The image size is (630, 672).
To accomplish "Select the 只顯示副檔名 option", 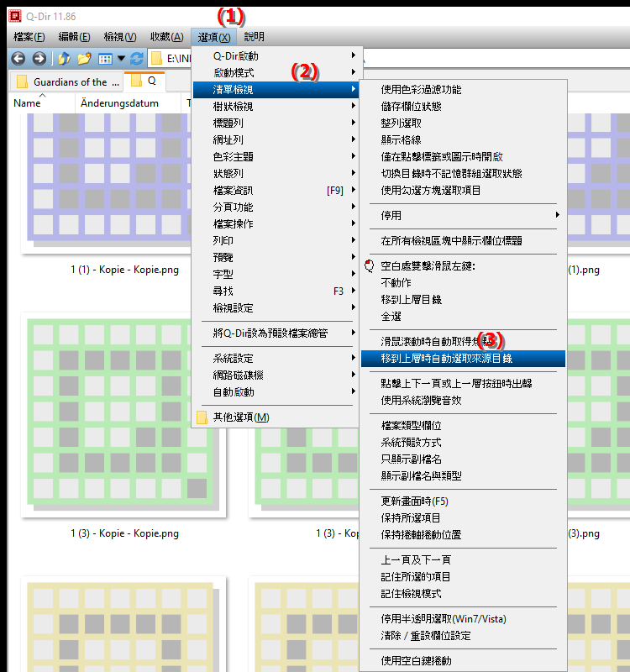I will tap(463, 459).
